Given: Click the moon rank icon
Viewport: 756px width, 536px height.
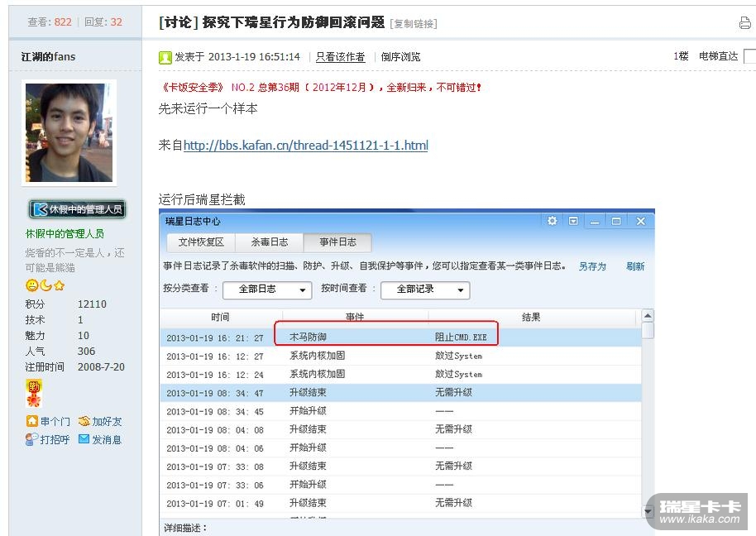Looking at the screenshot, I should pos(45,285).
